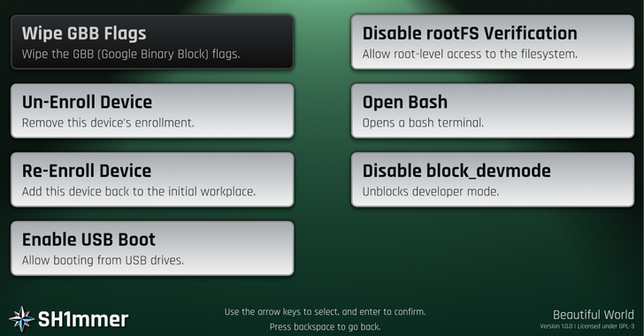
Task: Click the SH1mmer compass star logo
Action: tap(22, 318)
